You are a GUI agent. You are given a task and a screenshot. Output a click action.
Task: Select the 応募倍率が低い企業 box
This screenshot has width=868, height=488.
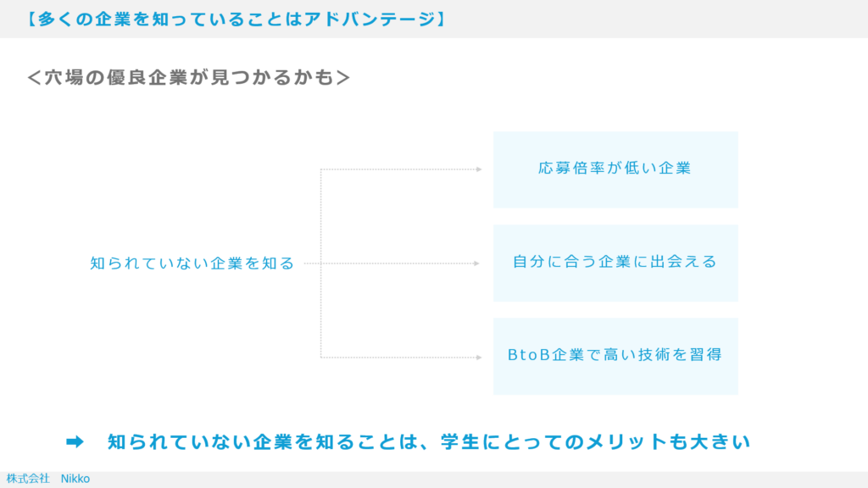[x=615, y=169]
